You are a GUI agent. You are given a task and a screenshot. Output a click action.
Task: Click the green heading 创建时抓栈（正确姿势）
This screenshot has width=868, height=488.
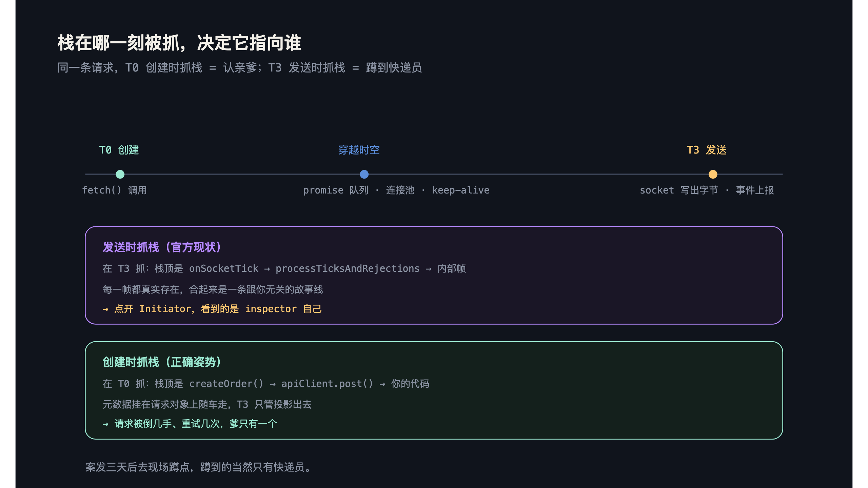tap(162, 362)
